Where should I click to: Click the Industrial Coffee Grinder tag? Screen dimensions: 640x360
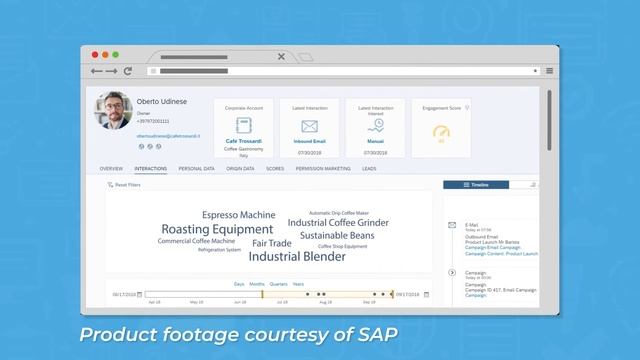coord(338,223)
